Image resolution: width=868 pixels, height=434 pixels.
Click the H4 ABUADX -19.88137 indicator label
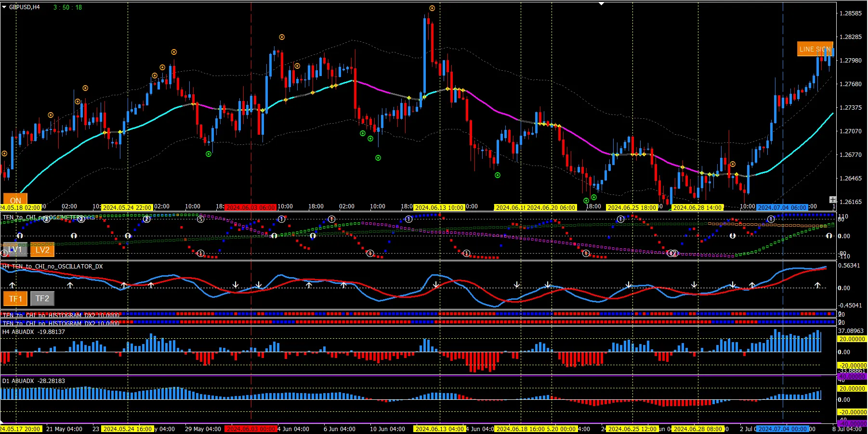34,332
